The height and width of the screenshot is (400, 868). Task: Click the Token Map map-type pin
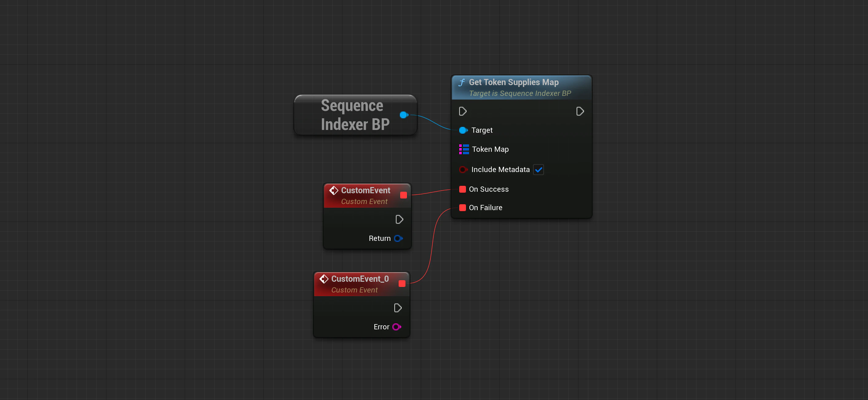pos(464,149)
